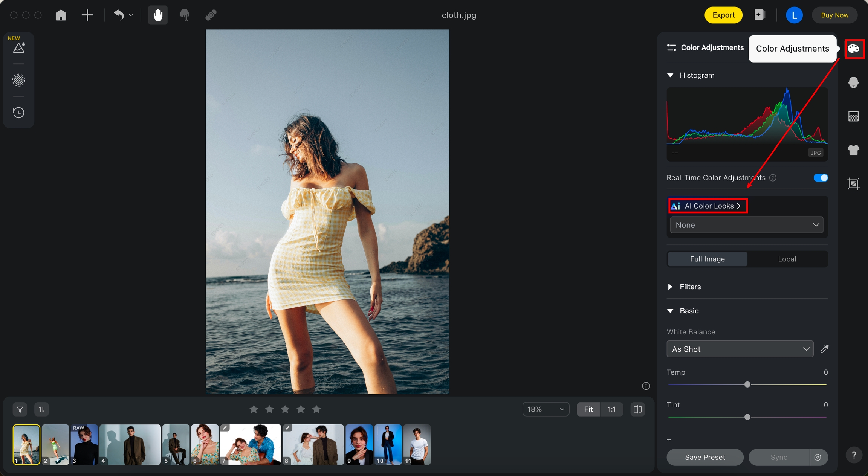868x476 pixels.
Task: Select the bandage healing tool
Action: coord(211,15)
